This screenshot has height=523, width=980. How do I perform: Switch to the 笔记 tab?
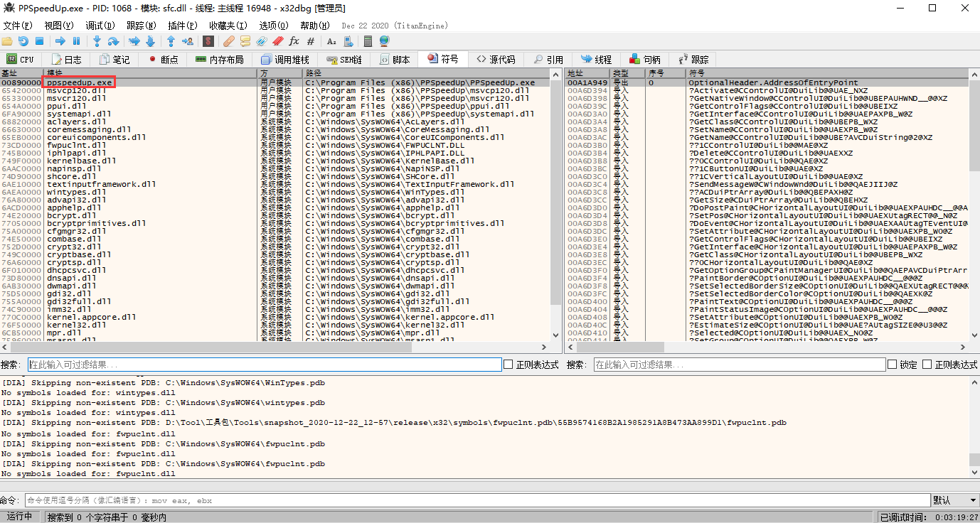(114, 60)
